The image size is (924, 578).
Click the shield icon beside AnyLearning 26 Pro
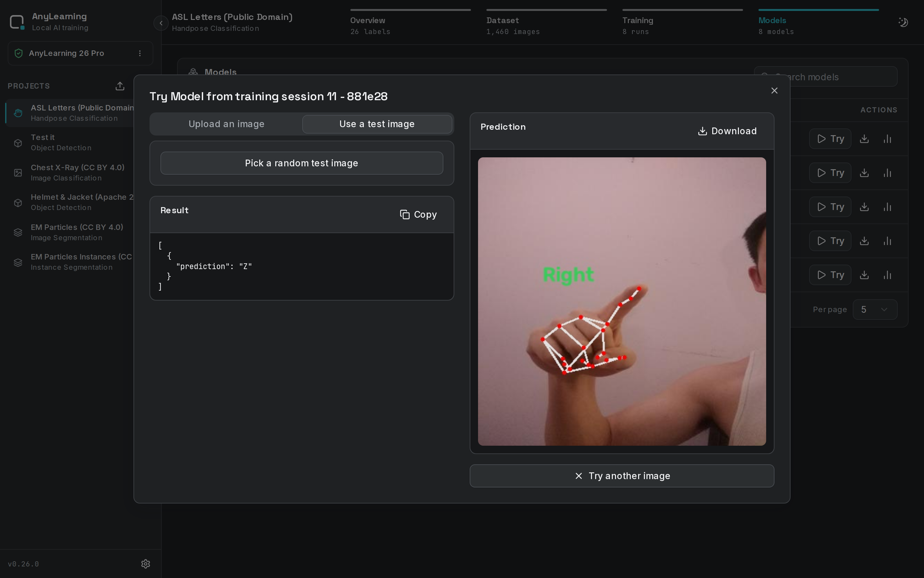(x=18, y=53)
